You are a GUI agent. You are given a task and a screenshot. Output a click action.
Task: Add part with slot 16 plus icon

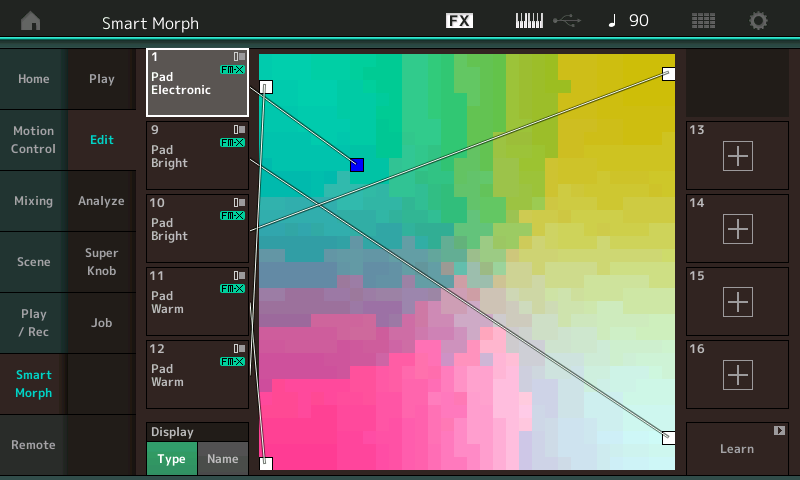(x=737, y=374)
